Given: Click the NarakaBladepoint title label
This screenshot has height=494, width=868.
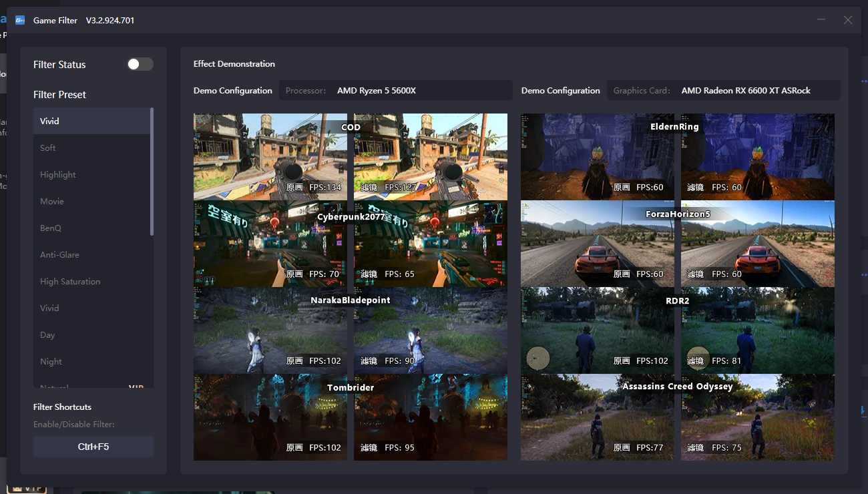Looking at the screenshot, I should click(351, 300).
